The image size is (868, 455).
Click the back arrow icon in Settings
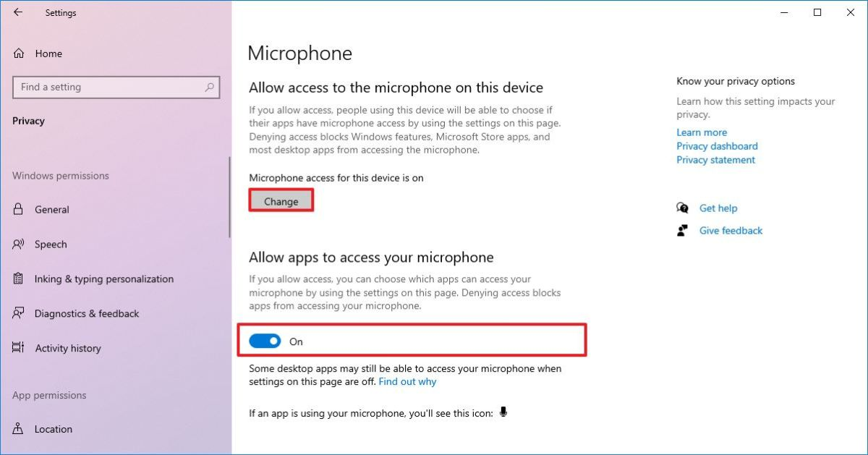coord(18,12)
